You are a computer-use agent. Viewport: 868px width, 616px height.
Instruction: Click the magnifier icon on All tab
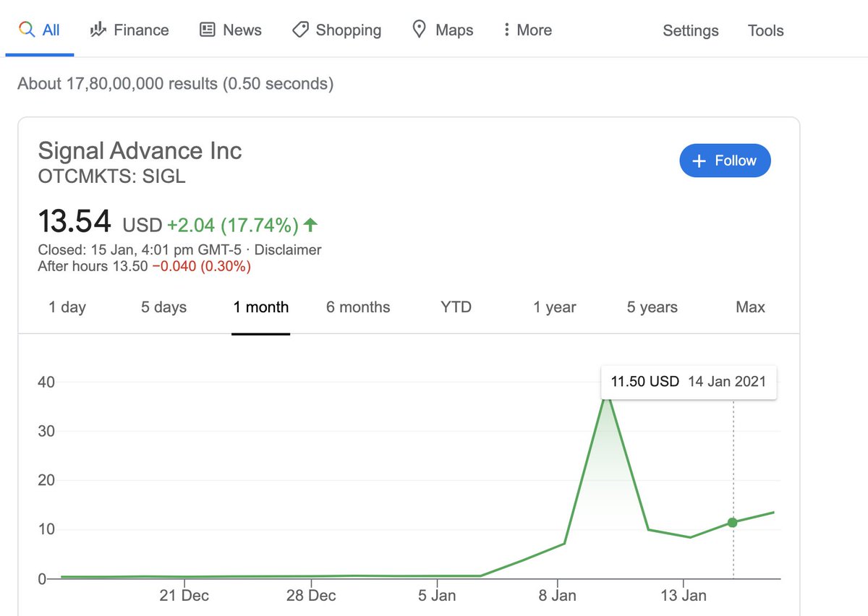point(27,30)
